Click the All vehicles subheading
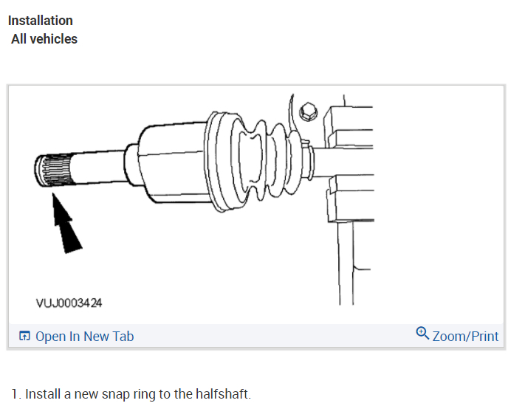The height and width of the screenshot is (420, 525). tap(44, 39)
